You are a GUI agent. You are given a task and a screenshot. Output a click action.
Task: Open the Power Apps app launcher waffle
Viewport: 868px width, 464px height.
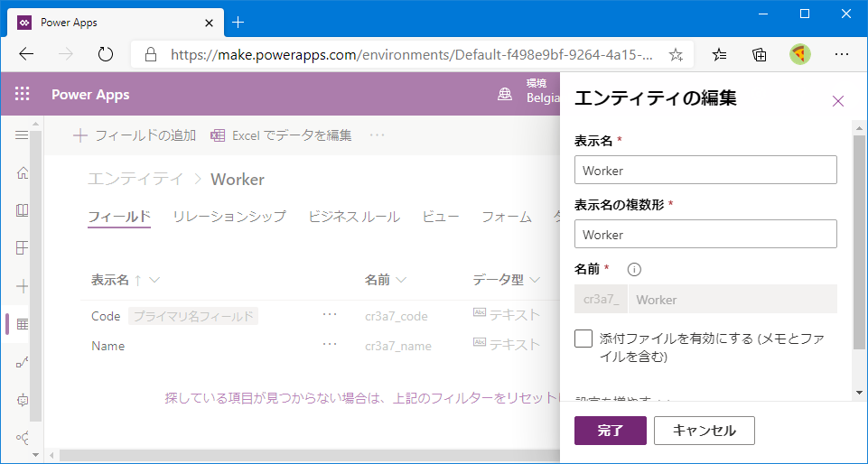click(x=23, y=94)
